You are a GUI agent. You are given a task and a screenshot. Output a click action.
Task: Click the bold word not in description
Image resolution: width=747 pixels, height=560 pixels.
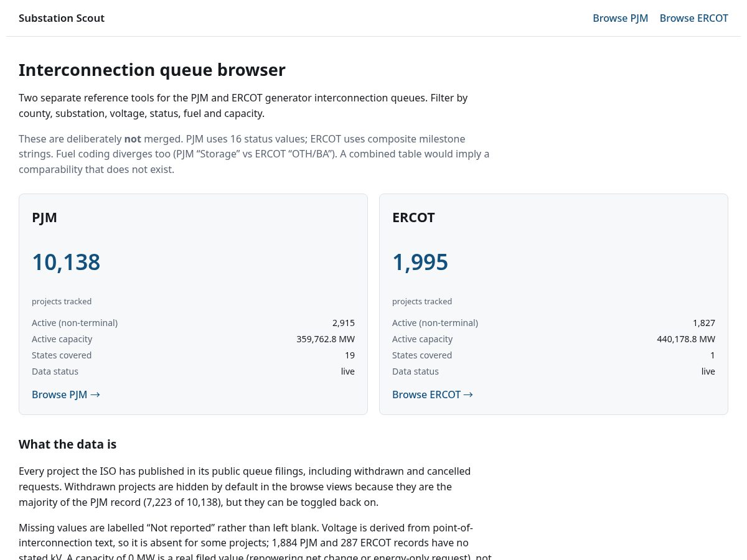point(133,139)
